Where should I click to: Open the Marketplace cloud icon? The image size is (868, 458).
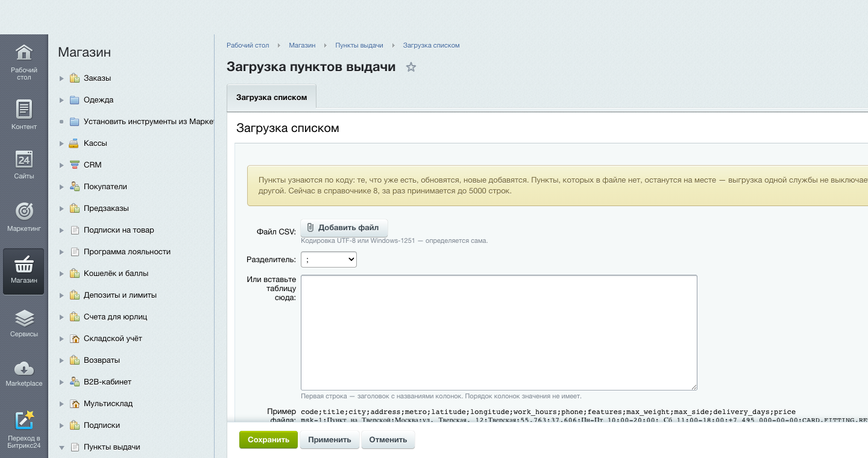coord(24,368)
